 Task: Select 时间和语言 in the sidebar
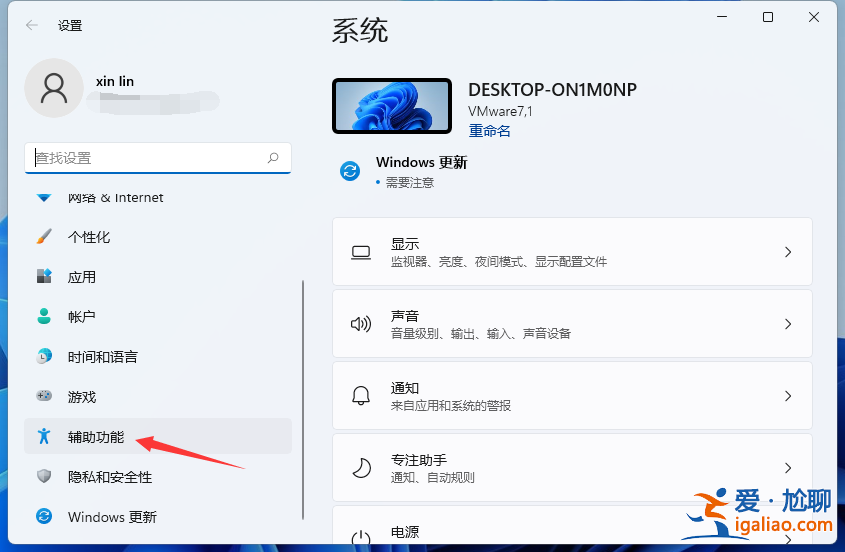158,356
